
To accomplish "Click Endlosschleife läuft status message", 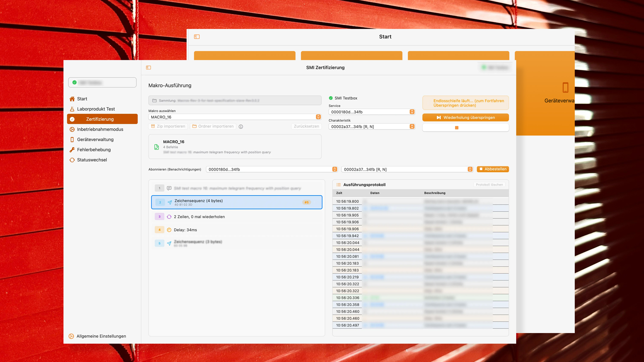I will pyautogui.click(x=466, y=103).
